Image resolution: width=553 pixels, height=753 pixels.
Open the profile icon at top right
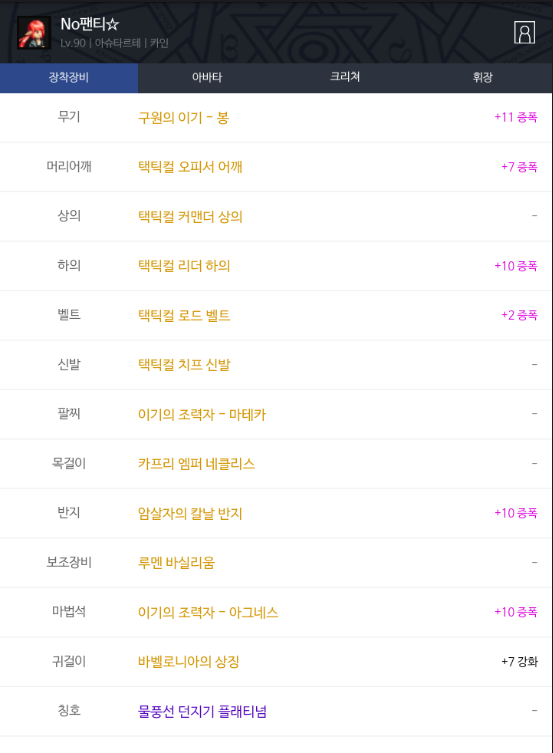(x=524, y=33)
